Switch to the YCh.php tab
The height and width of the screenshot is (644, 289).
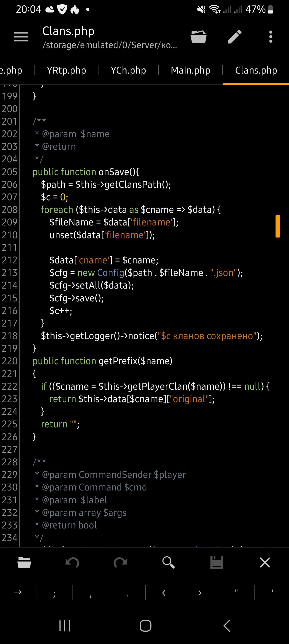[x=128, y=70]
